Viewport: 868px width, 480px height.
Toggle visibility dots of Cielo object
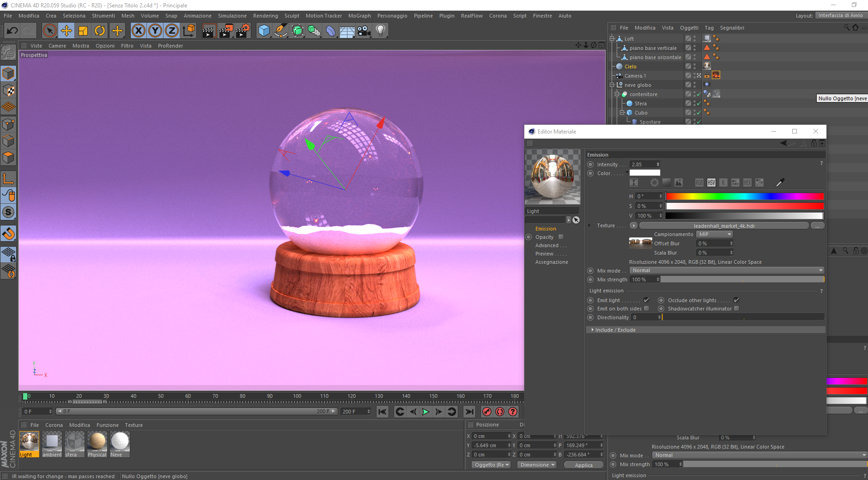tap(694, 67)
